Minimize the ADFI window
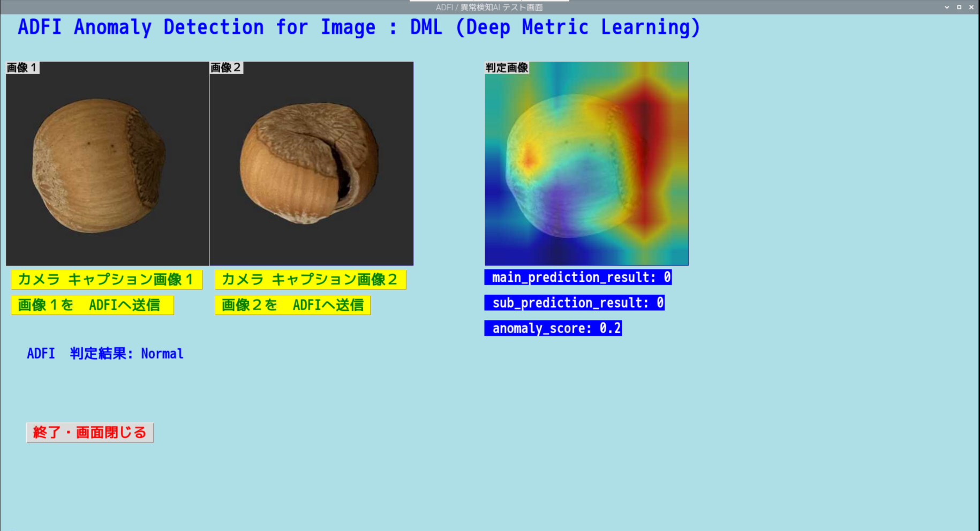Viewport: 980px width, 531px height. click(x=947, y=7)
